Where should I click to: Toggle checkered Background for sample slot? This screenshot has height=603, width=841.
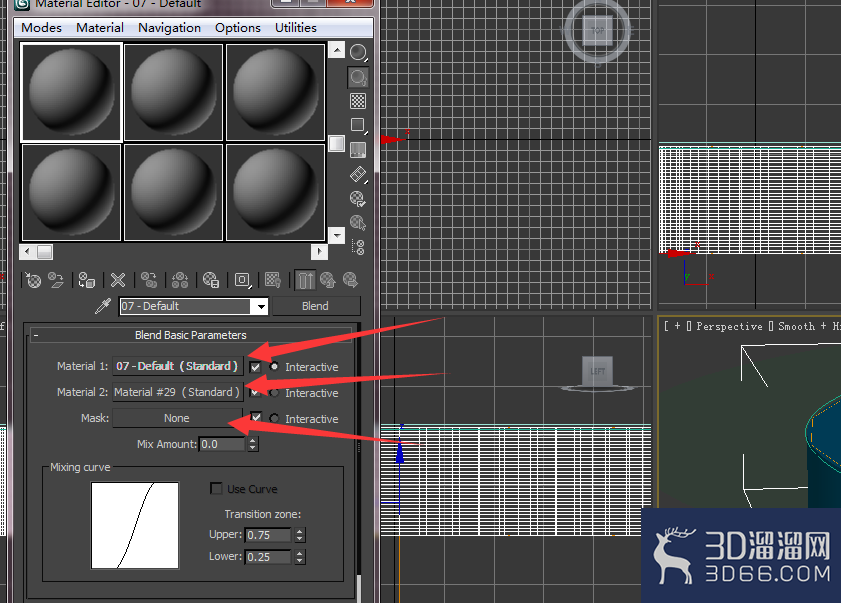pos(358,101)
